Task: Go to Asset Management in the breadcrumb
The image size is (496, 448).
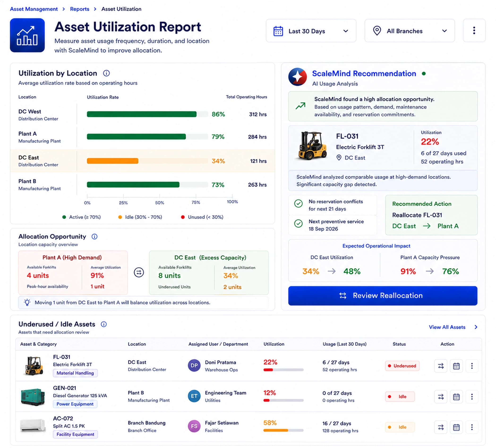Action: point(34,9)
